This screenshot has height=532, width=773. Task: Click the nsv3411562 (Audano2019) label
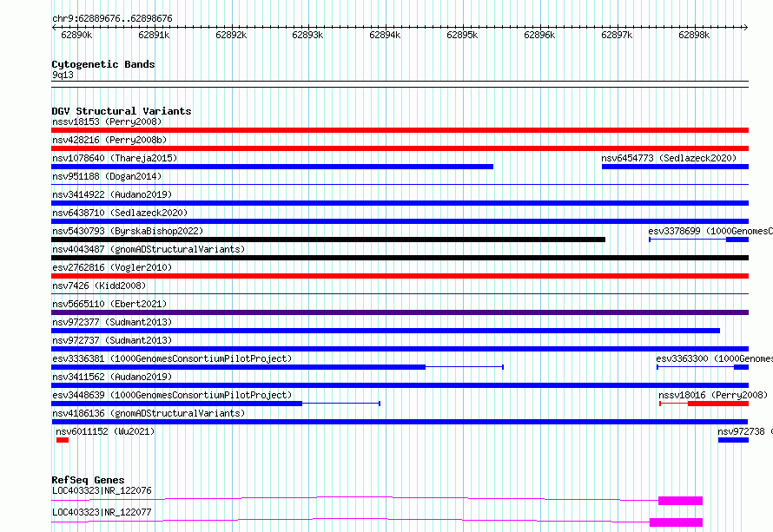click(112, 377)
